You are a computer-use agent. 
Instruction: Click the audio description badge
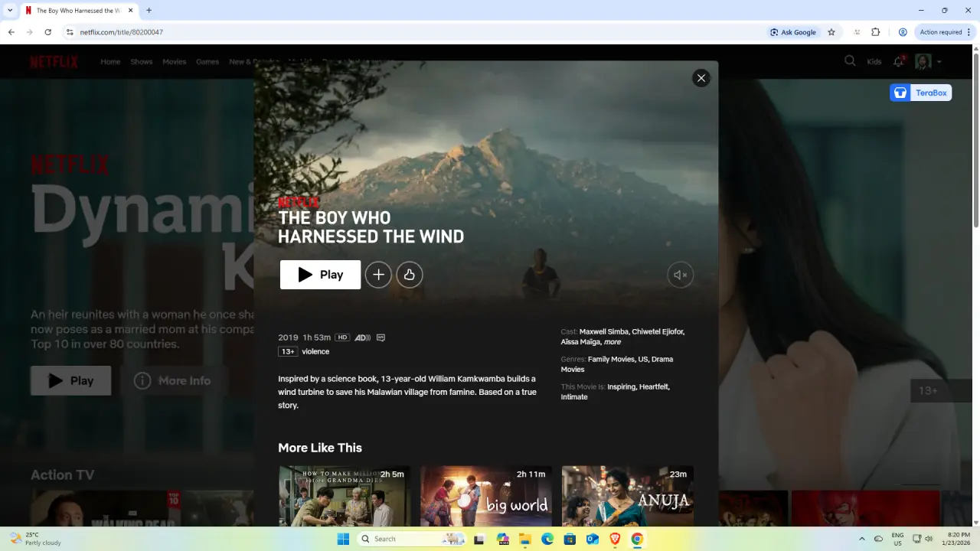click(x=363, y=337)
